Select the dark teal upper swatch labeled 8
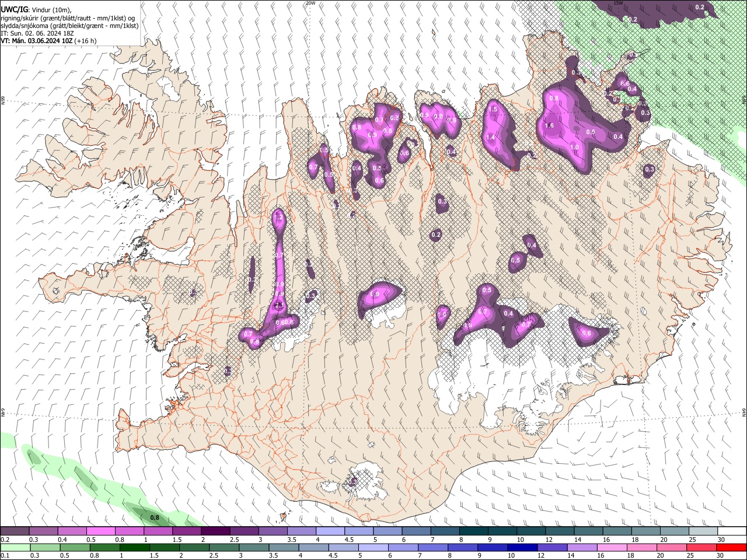The width and height of the screenshot is (747, 560). (474, 531)
